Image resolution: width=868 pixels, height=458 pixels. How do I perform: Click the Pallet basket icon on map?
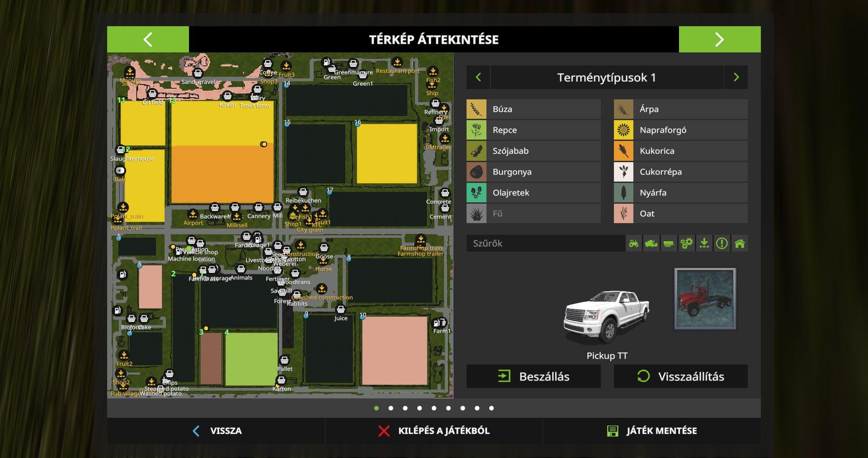click(x=284, y=360)
